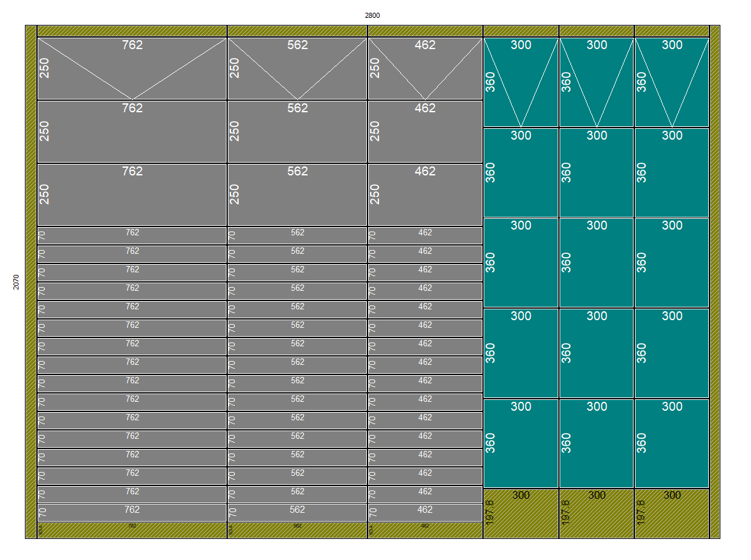Viewport: 751px width, 560px height.
Task: Select the lowest gray 462×70 strip
Action: point(425,513)
